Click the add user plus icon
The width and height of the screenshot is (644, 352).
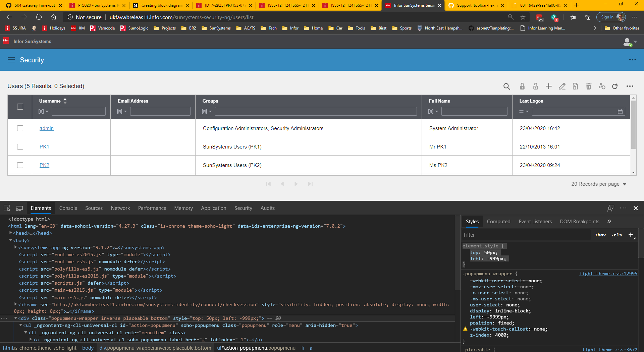[548, 86]
